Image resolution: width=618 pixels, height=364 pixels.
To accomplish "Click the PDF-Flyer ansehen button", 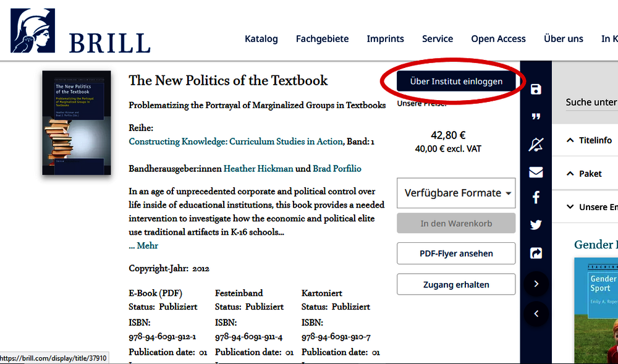I will tap(456, 253).
